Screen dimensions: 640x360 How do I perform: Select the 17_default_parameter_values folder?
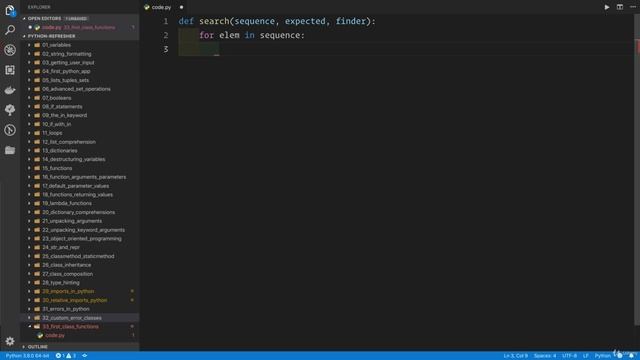coord(80,186)
